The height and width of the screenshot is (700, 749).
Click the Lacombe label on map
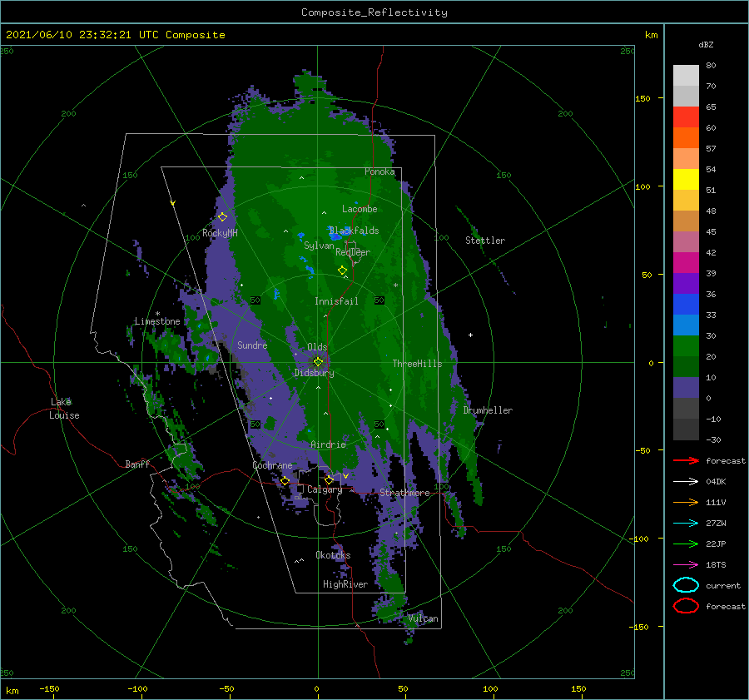coord(360,209)
